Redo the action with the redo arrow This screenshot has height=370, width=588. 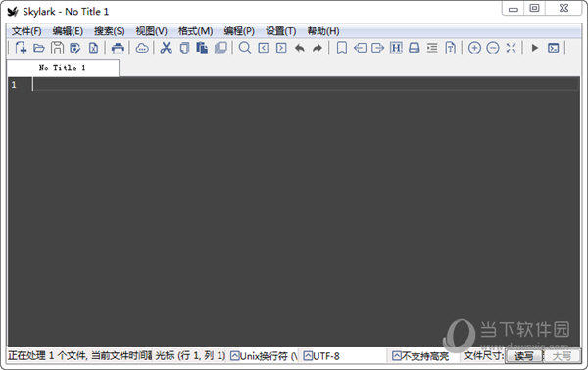click(318, 48)
